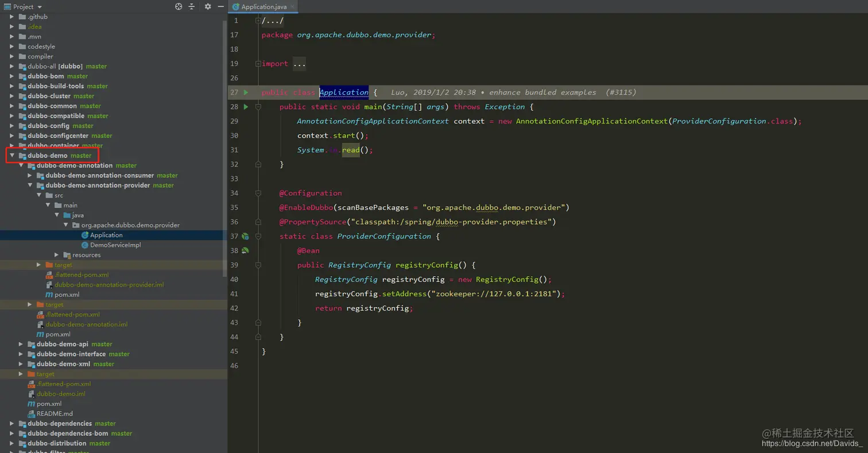Select the DemoServiceImpl class icon

tap(85, 245)
